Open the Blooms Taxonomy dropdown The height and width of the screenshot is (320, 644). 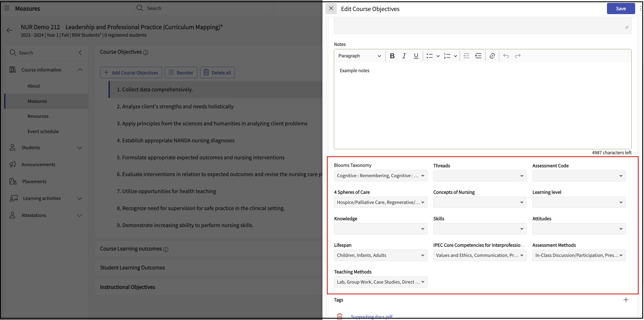[380, 176]
